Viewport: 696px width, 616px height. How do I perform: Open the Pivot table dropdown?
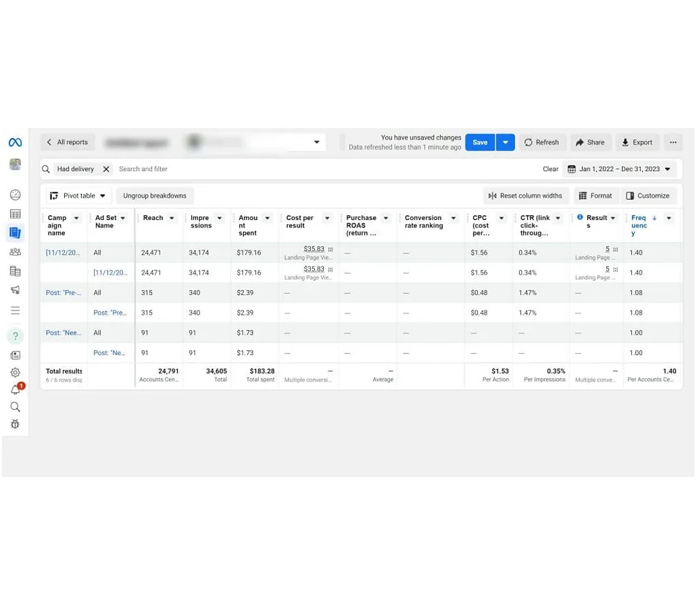coord(78,196)
